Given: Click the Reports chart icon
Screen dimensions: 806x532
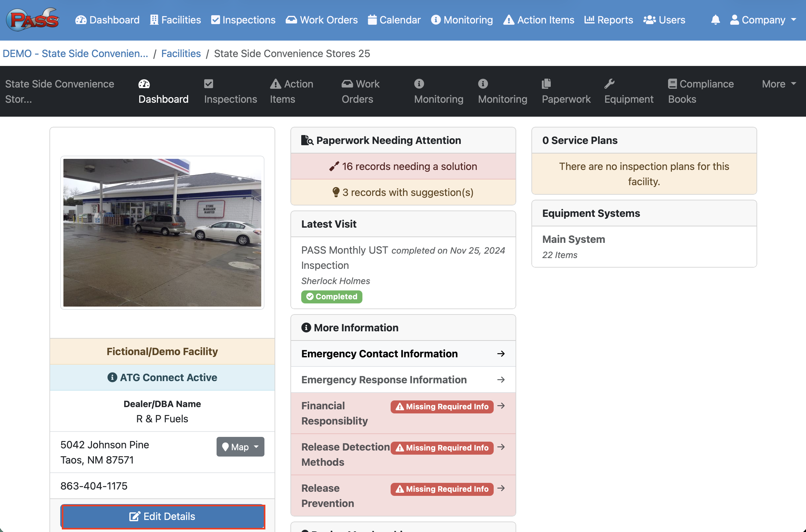Looking at the screenshot, I should coord(589,20).
